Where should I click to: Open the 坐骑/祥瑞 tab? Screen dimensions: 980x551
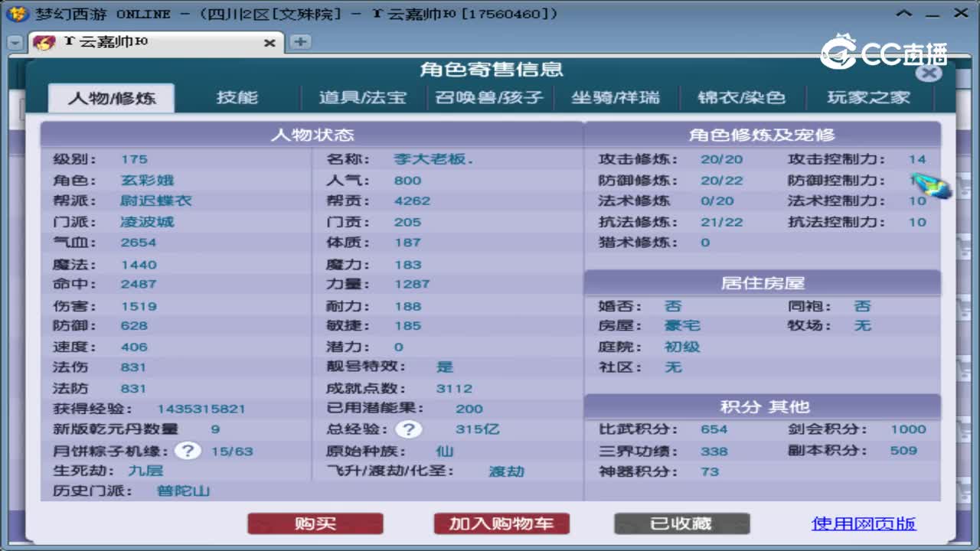click(616, 98)
